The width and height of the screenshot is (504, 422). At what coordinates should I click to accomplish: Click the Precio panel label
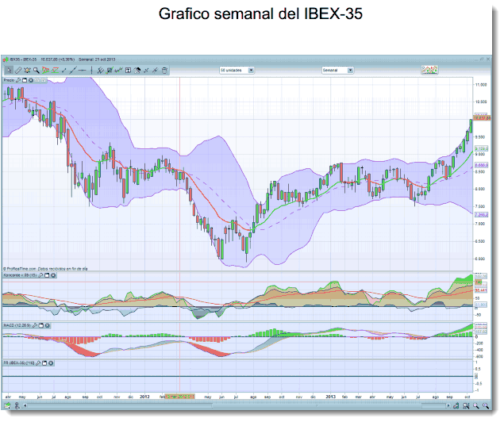pyautogui.click(x=9, y=80)
